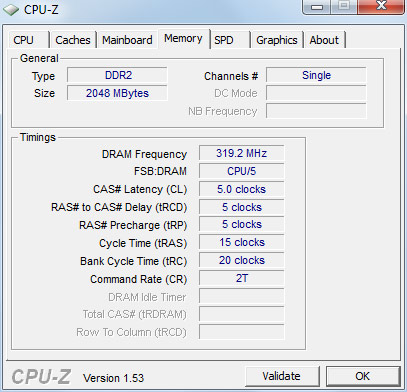Close the CPU-Z window
This screenshot has width=407, height=392.
pos(381,6)
